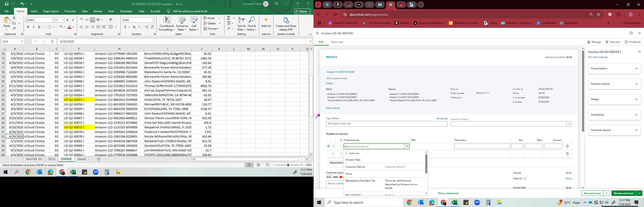Open the Calibri font name dropdown

(x=52, y=20)
